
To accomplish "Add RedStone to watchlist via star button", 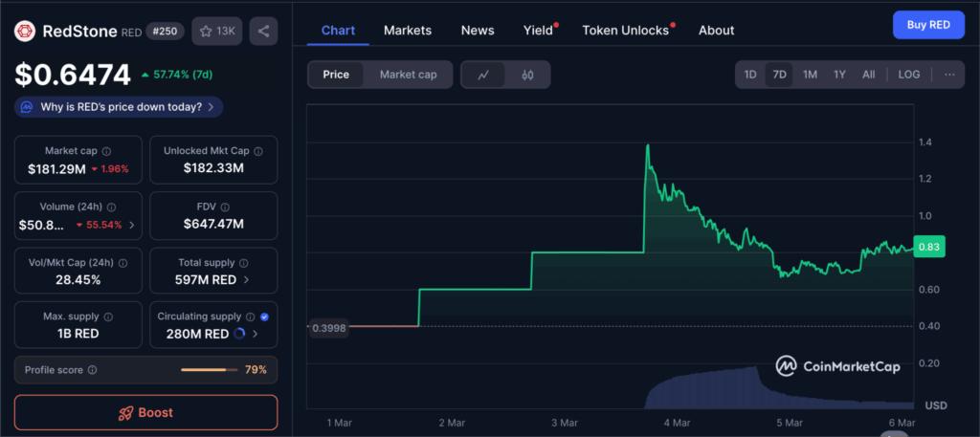I will [x=216, y=31].
